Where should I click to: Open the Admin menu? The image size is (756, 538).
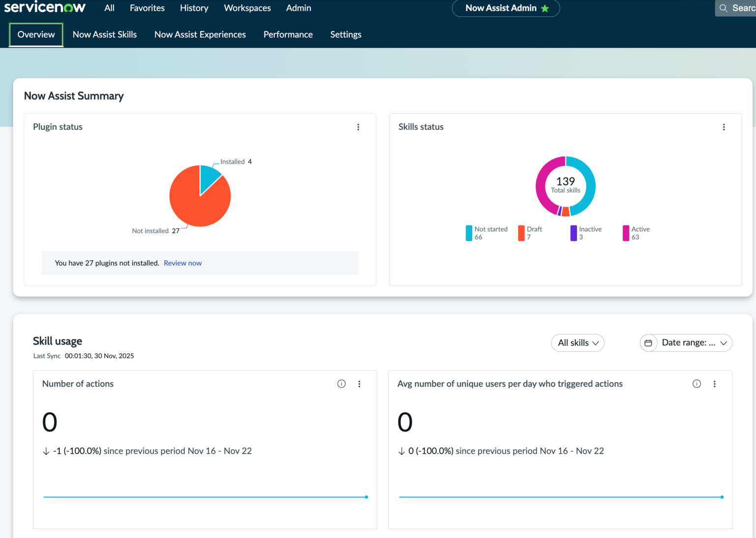(299, 8)
